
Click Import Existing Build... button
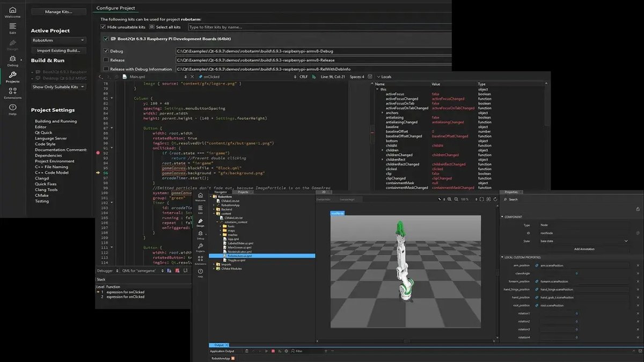point(58,50)
